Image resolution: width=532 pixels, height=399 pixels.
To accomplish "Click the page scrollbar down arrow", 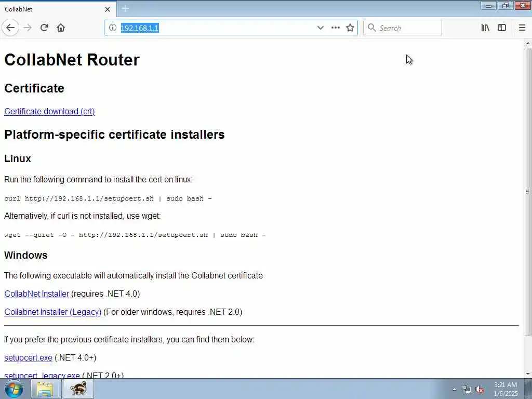I will click(x=528, y=374).
